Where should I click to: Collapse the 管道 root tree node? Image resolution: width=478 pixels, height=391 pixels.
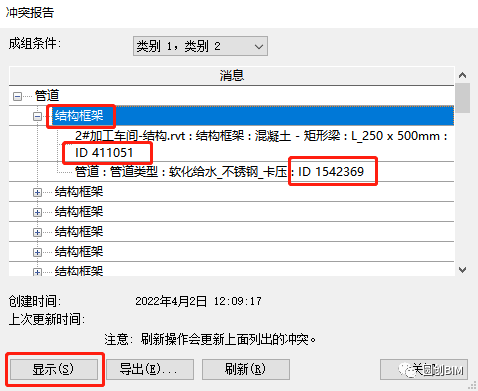tap(17, 96)
